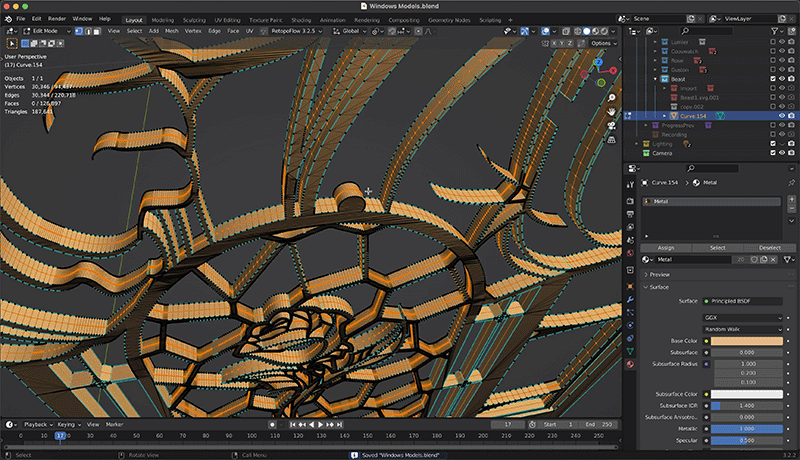This screenshot has width=800, height=460.
Task: Toggle Beast collection exclude checkbox
Action: coord(773,79)
